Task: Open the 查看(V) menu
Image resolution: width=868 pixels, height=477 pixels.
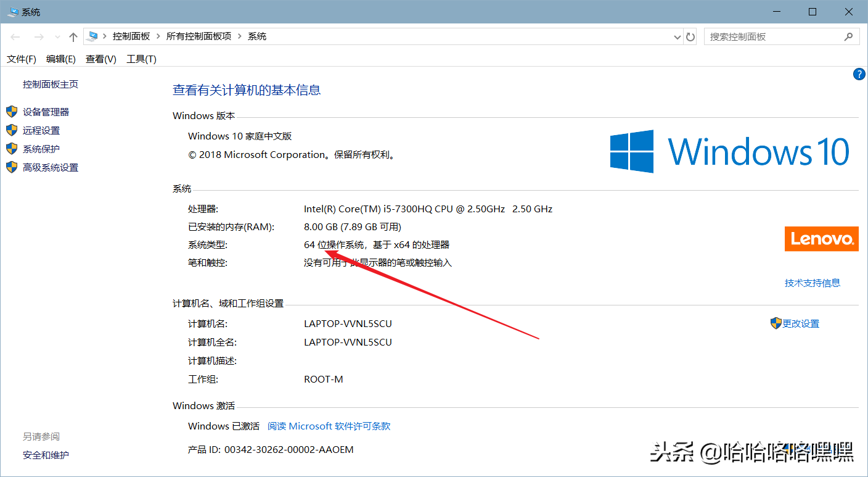Action: pos(101,59)
